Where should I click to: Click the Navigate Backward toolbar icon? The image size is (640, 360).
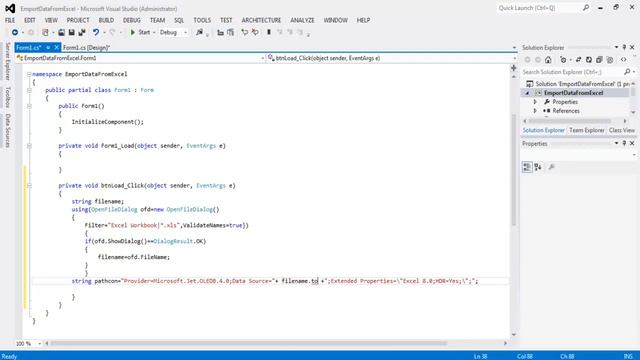[x=15, y=32]
